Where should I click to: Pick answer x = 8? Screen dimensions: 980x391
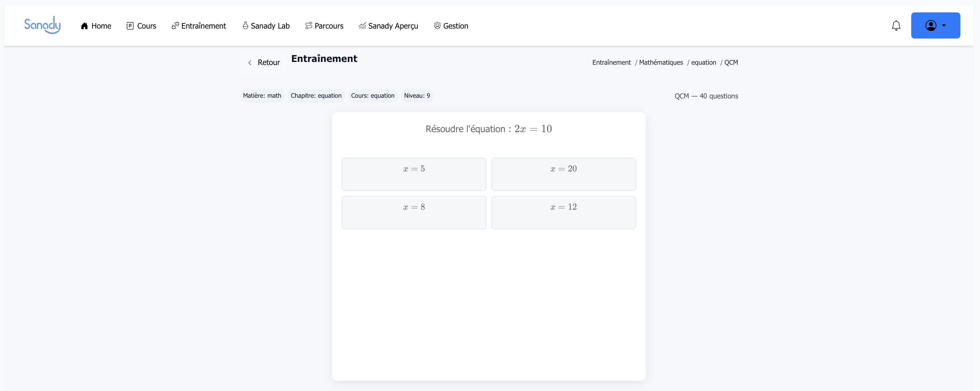pyautogui.click(x=414, y=212)
